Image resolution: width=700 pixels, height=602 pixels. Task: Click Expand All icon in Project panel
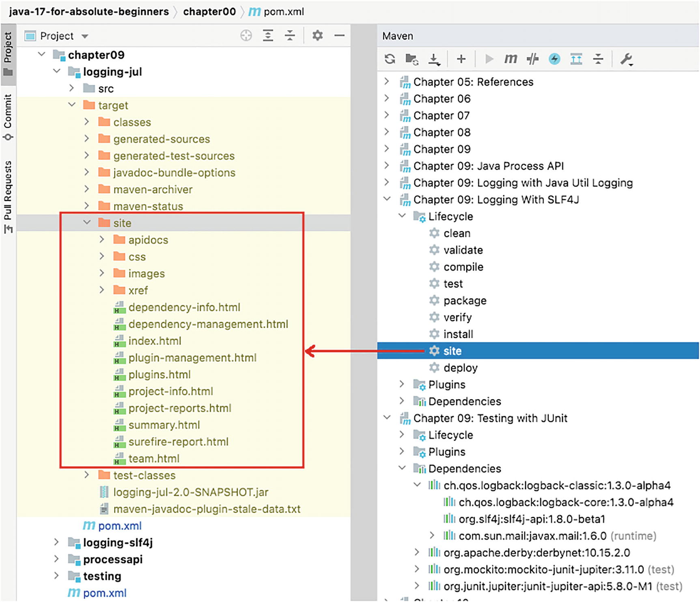click(x=268, y=36)
